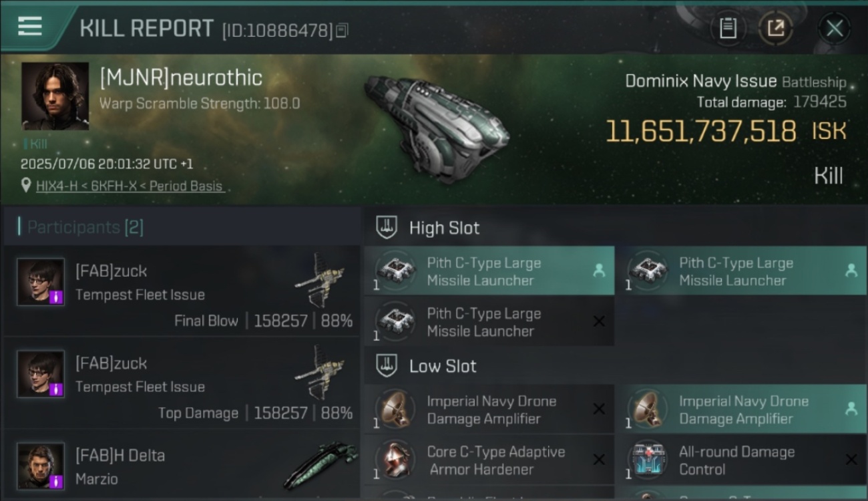The image size is (868, 501).
Task: Click the destroyed Imperial Navy Drone Damage Amplifier
Action: [x=489, y=409]
